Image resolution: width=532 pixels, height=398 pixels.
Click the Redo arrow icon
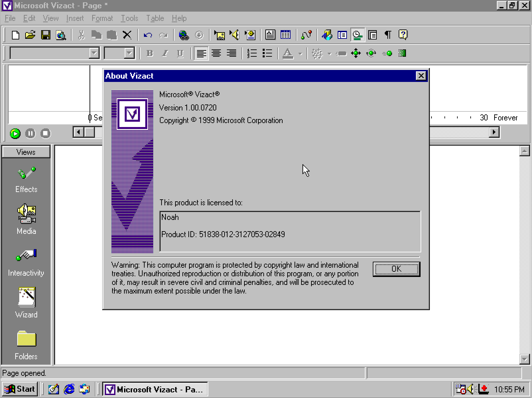[163, 35]
